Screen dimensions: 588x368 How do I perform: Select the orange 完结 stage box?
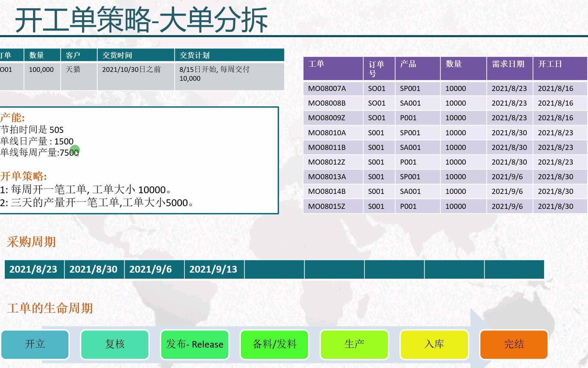[x=514, y=344]
